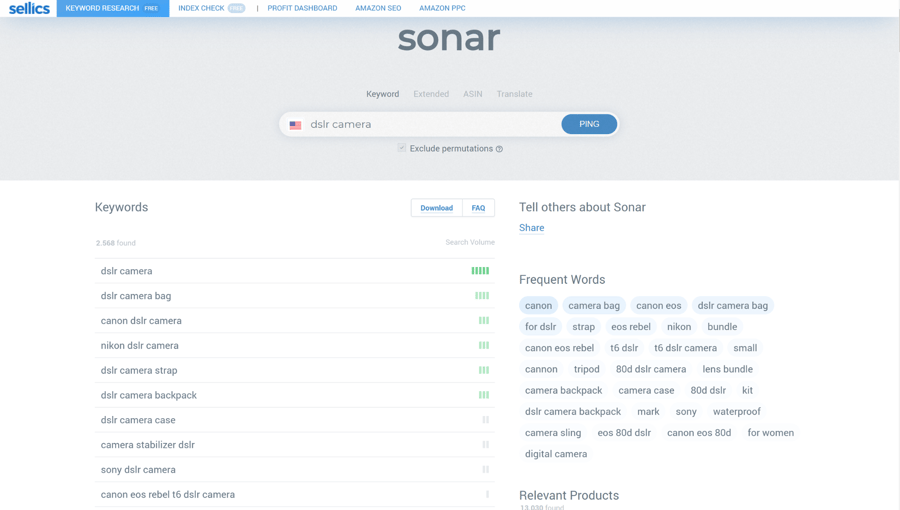Click the Download keywords button
This screenshot has width=900, height=510.
click(x=436, y=208)
